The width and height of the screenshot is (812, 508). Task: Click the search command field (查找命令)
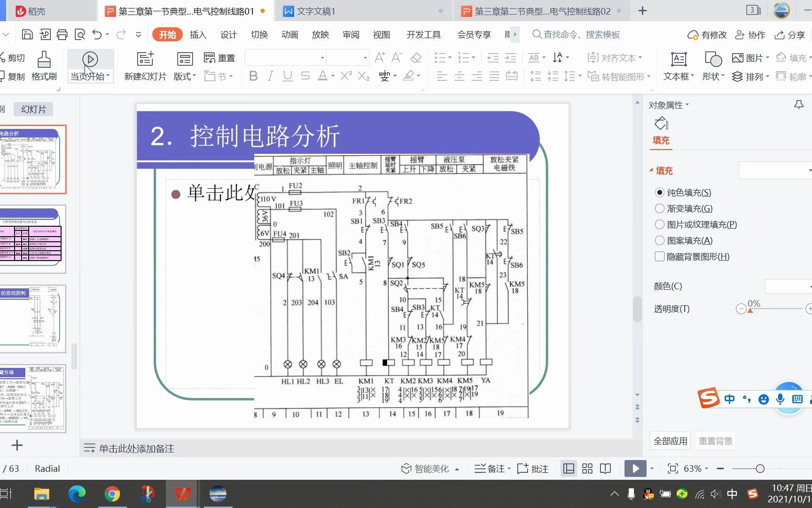click(576, 34)
